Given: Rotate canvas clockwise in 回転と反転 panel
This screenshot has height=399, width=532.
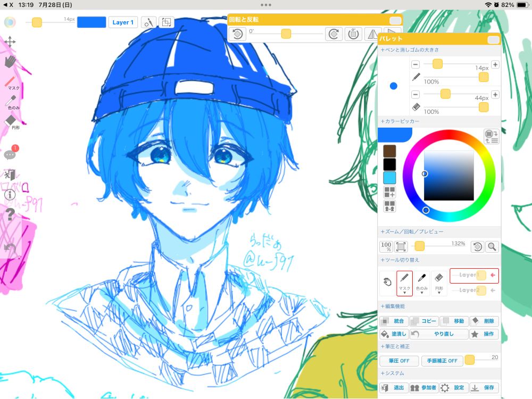Looking at the screenshot, I should pyautogui.click(x=334, y=34).
